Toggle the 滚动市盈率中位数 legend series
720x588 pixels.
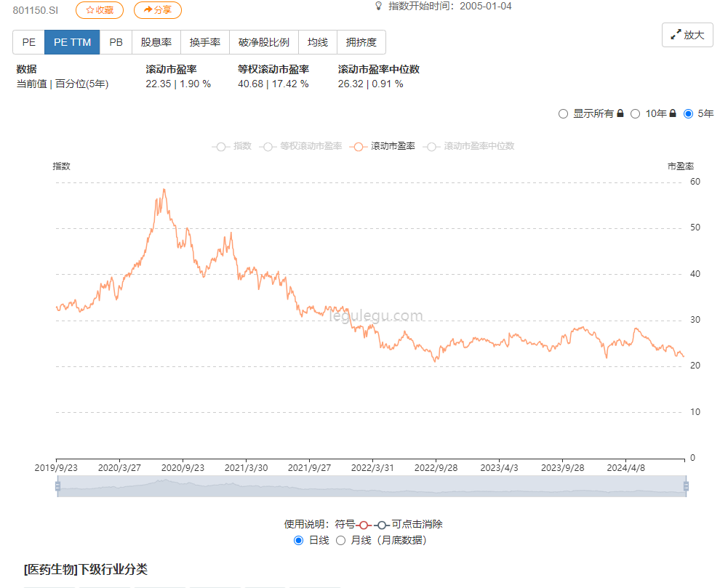[432, 146]
